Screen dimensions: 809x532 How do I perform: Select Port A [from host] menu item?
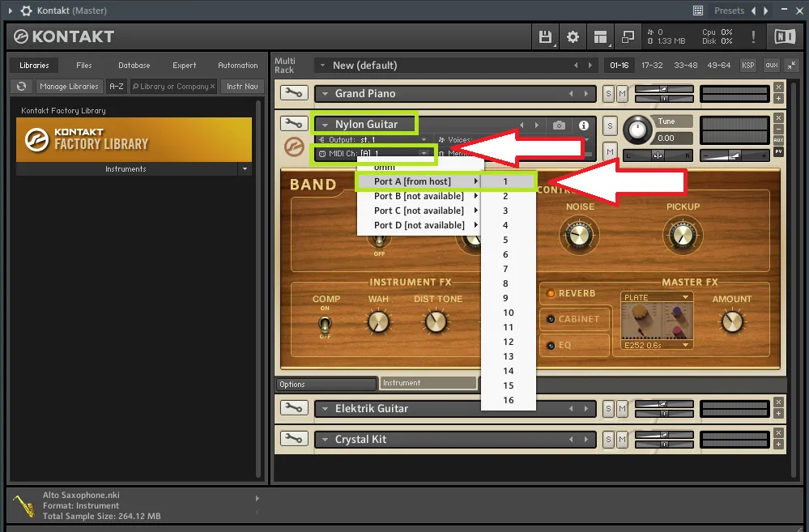(x=419, y=181)
